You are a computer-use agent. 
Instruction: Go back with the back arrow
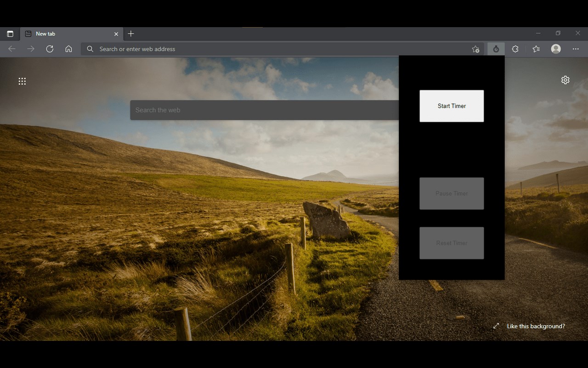12,49
